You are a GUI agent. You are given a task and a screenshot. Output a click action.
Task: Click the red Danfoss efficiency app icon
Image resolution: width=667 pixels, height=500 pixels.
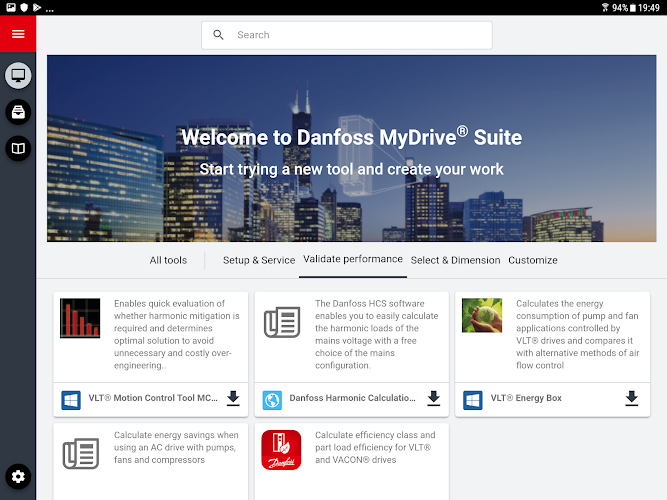pos(281,450)
